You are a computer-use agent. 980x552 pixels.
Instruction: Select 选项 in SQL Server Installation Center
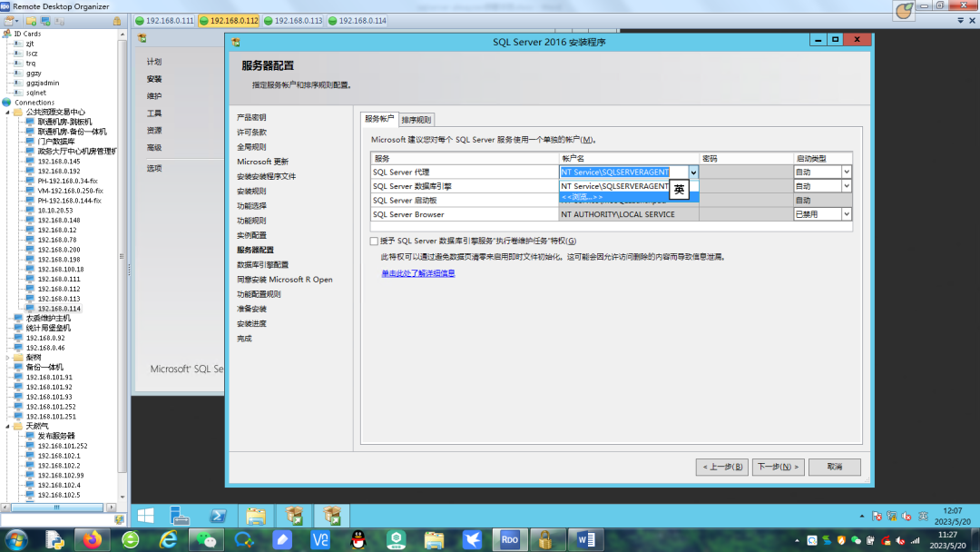coord(153,168)
